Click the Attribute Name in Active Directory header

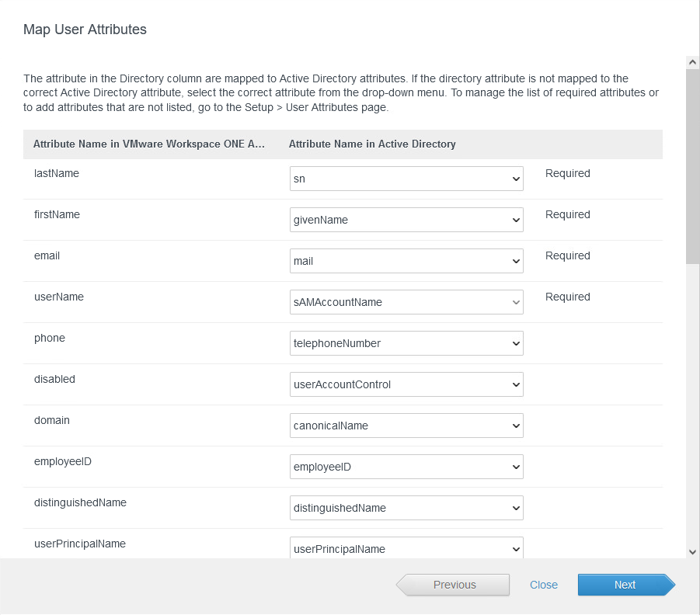point(372,144)
